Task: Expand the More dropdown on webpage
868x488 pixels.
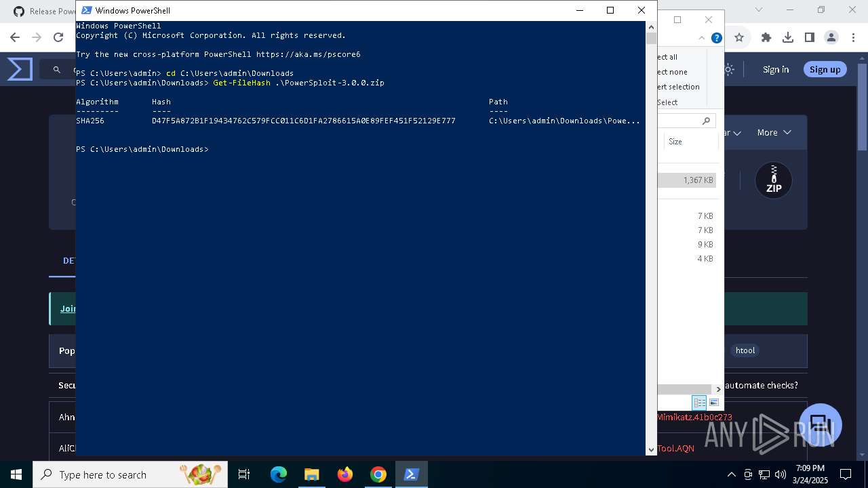Action: 774,132
